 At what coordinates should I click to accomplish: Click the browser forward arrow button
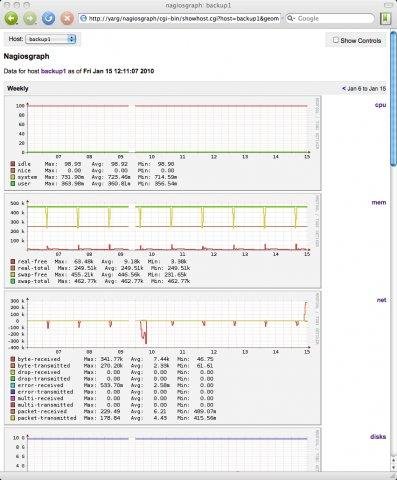(30, 18)
